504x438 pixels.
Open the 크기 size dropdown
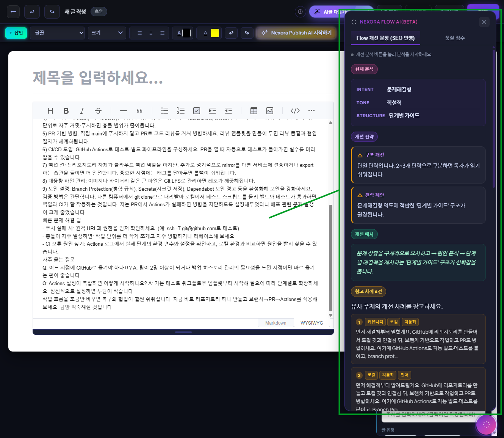point(107,33)
